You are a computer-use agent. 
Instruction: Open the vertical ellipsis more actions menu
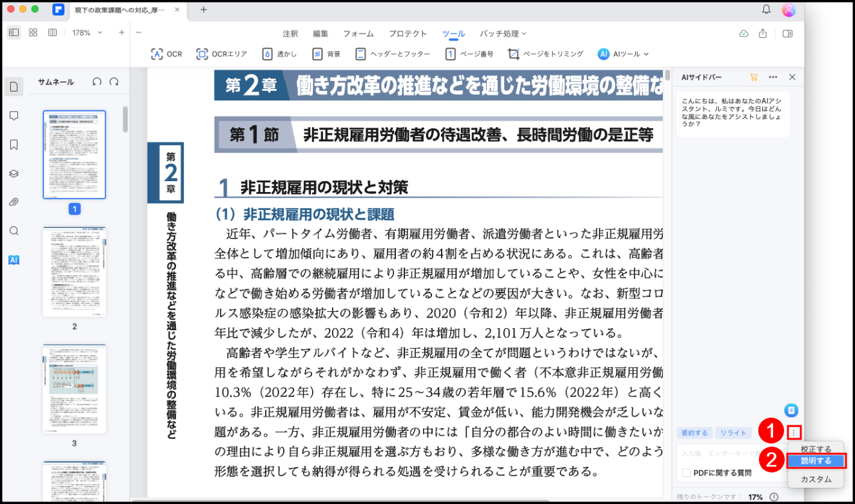point(794,432)
